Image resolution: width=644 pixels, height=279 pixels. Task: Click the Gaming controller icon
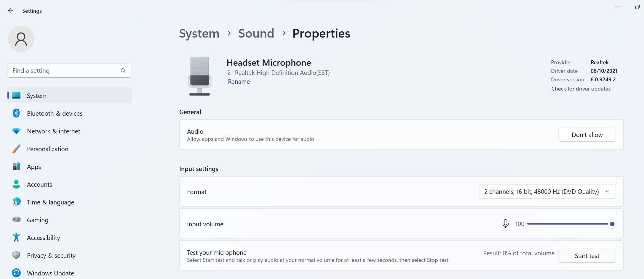coord(16,220)
